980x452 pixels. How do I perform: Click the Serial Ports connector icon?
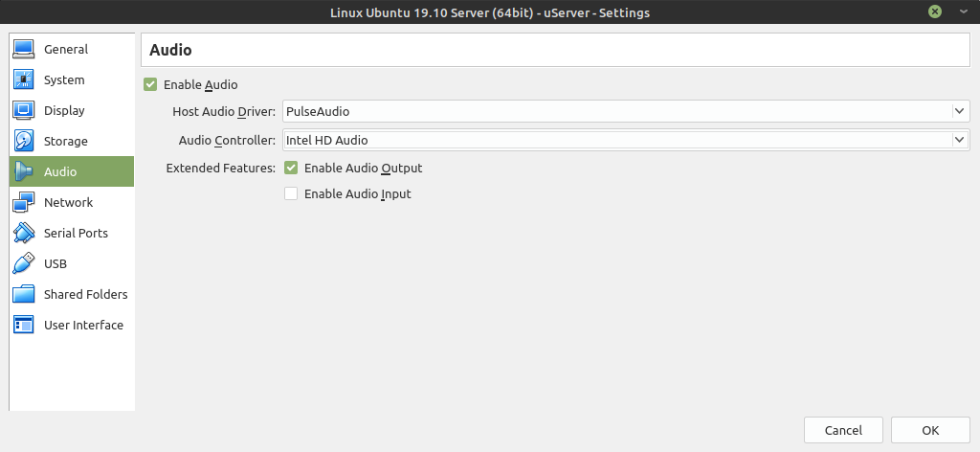pyautogui.click(x=24, y=233)
